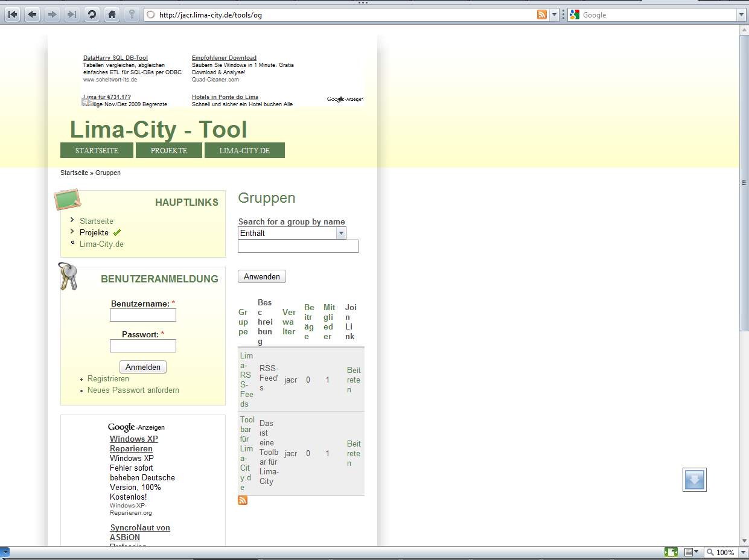The image size is (749, 560).
Task: Click the Wand password key icon
Action: 131,14
